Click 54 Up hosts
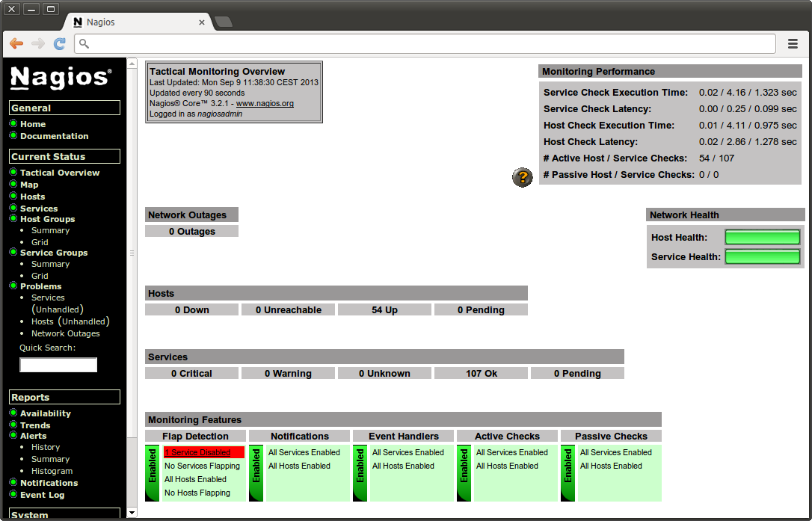 [385, 310]
